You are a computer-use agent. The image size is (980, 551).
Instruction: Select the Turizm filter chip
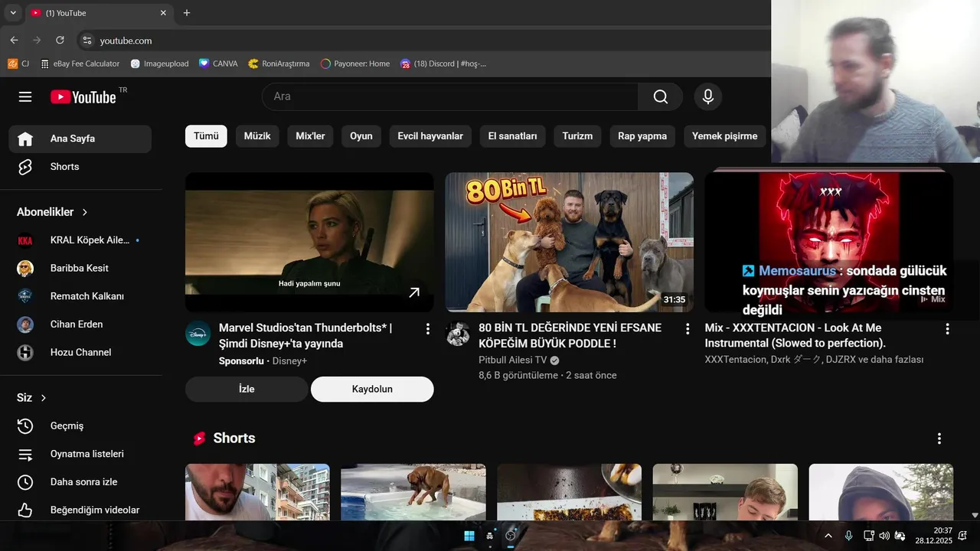coord(577,136)
